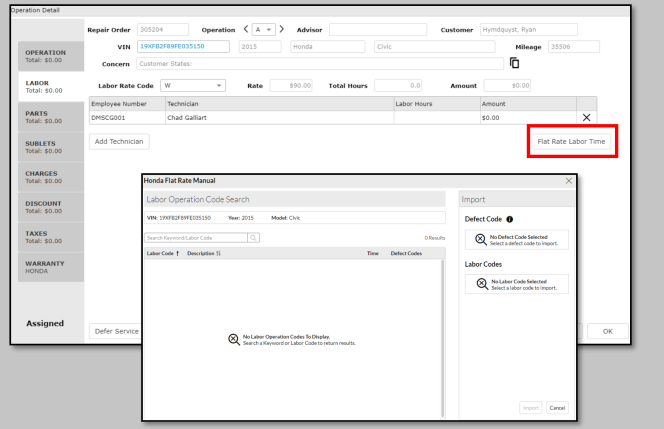Remove technician Chad Gallart row
Image resolution: width=664 pixels, height=429 pixels.
point(587,118)
